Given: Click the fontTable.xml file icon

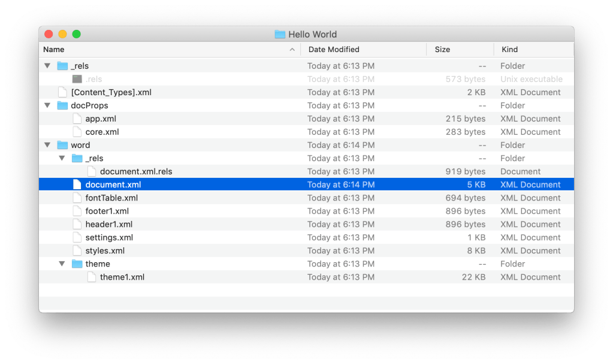Looking at the screenshot, I should (77, 198).
